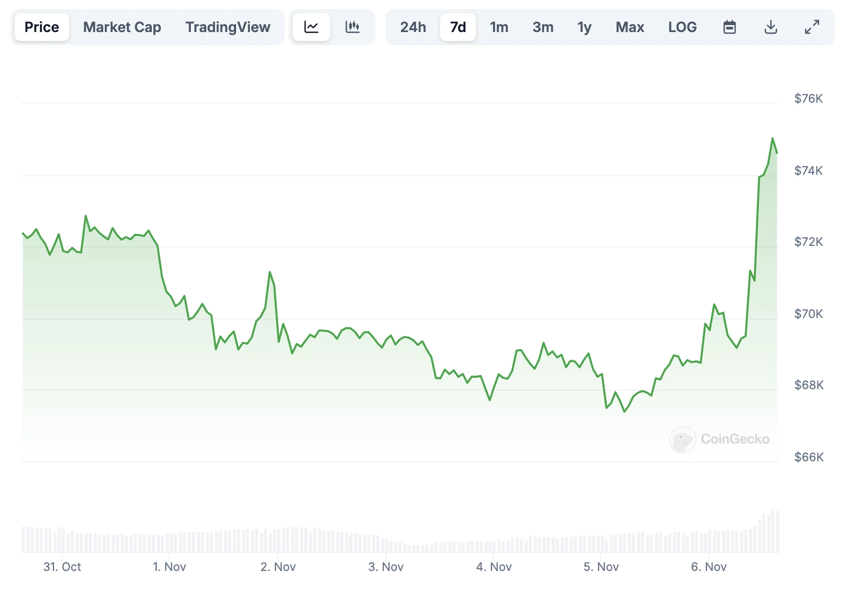
Task: Show the 1y price range
Action: tap(584, 27)
